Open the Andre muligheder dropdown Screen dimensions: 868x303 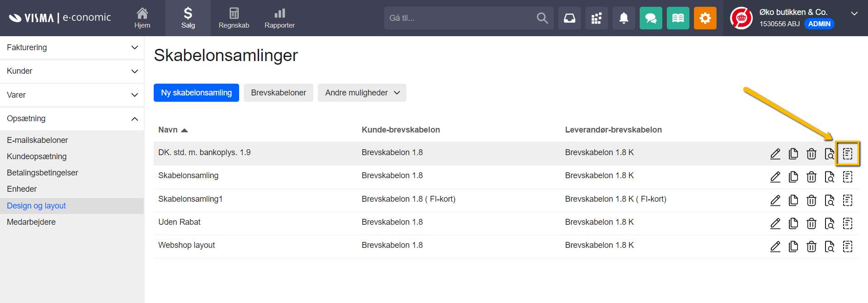pos(362,93)
